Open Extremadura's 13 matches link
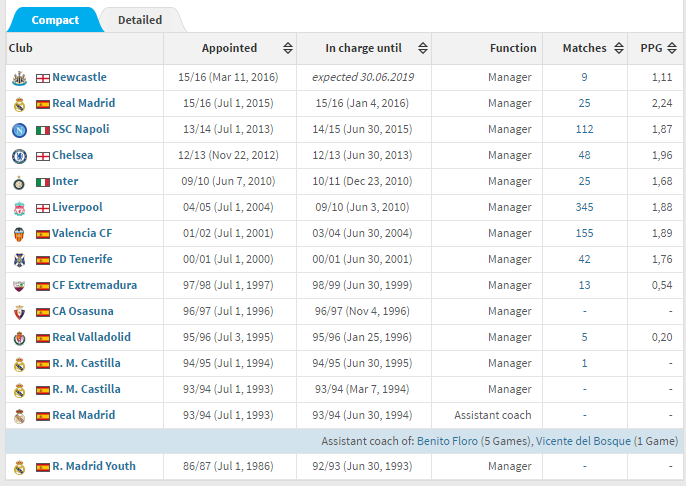Screen dimensions: 686x486 (584, 285)
